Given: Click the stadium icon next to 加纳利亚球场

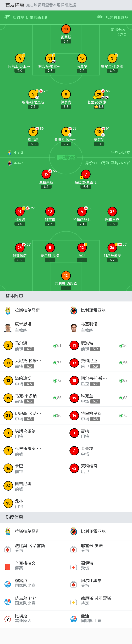Looking at the screenshot, I should point(100,17).
